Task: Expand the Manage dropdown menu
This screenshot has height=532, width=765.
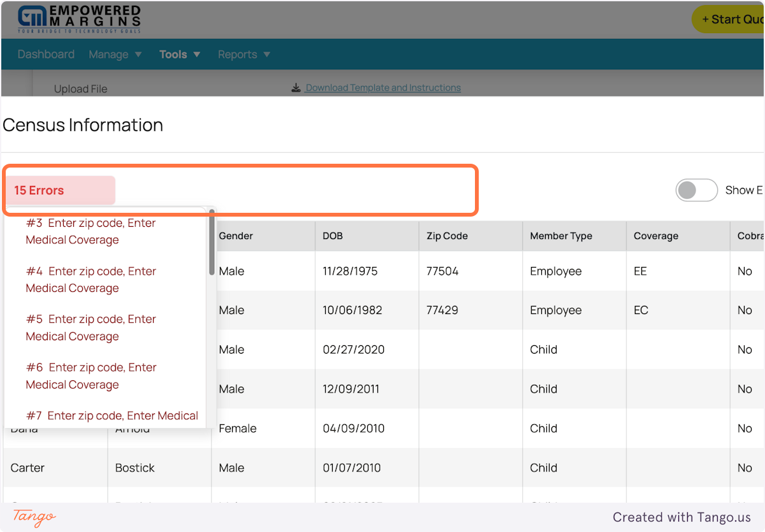Action: pos(115,54)
